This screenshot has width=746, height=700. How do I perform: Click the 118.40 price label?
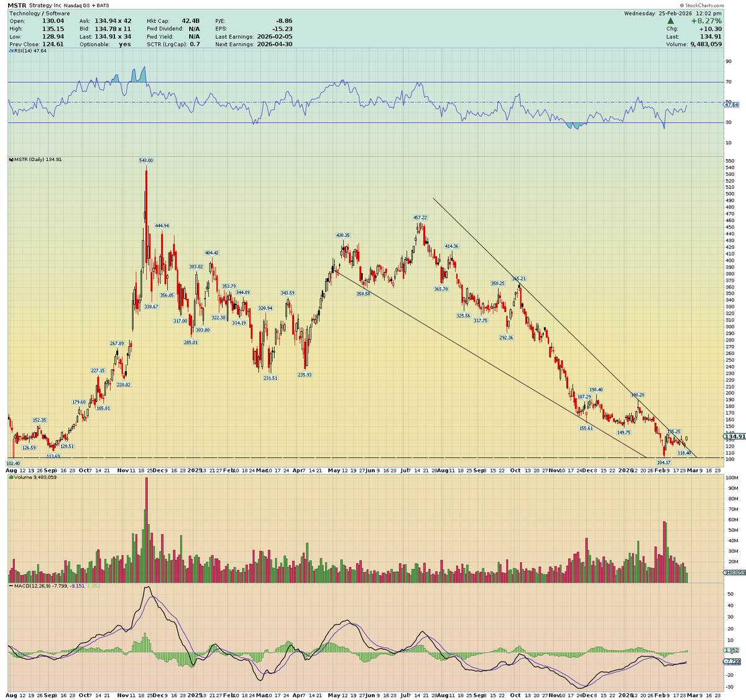pyautogui.click(x=684, y=453)
